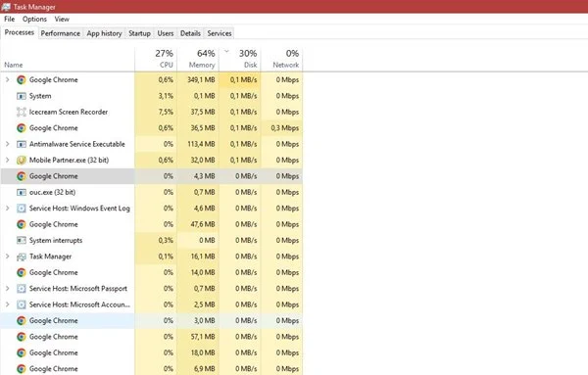Click the Antimalware Service Executable icon
The width and height of the screenshot is (588, 375).
click(x=22, y=144)
